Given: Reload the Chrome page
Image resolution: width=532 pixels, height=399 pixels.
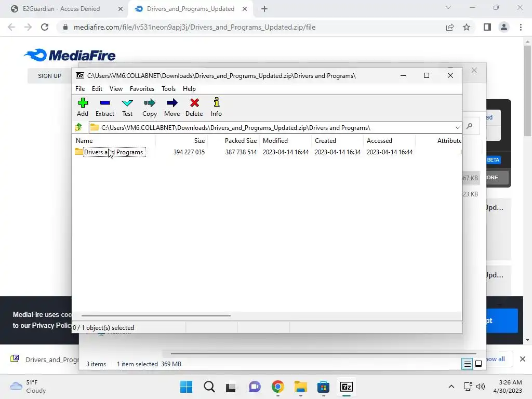Looking at the screenshot, I should [45, 27].
